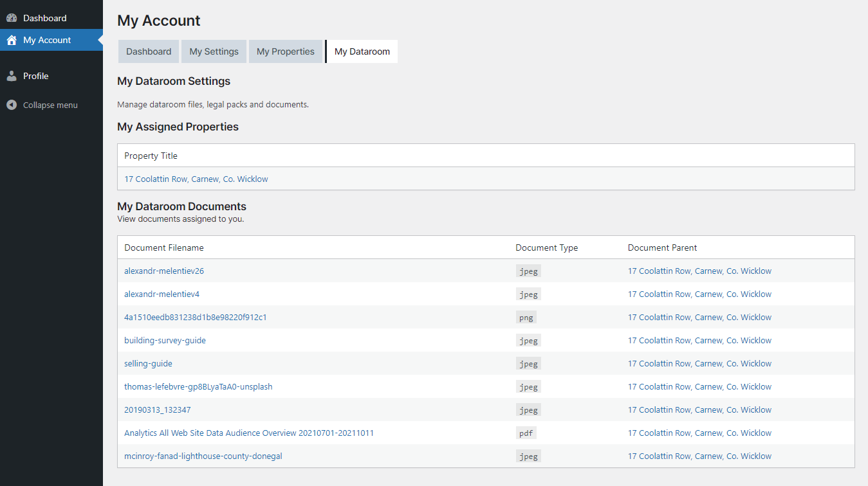
Task: View the building-survey-guide document
Action: pos(165,341)
